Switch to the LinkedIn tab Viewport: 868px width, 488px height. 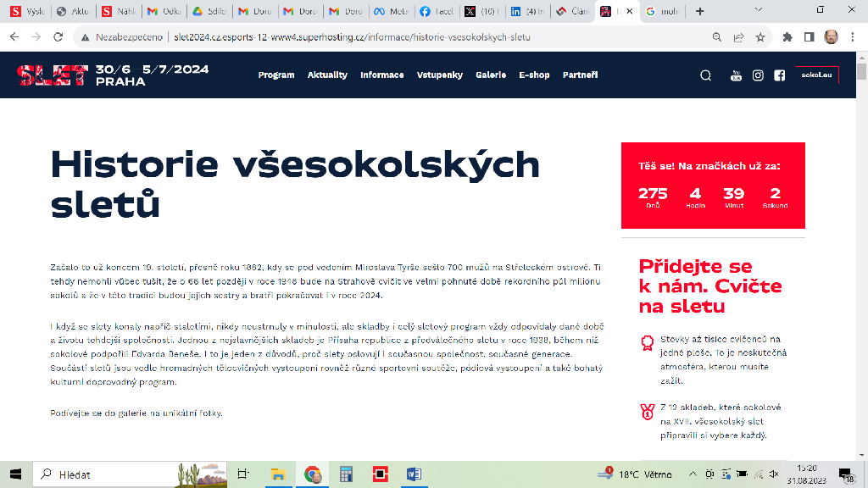[x=527, y=11]
